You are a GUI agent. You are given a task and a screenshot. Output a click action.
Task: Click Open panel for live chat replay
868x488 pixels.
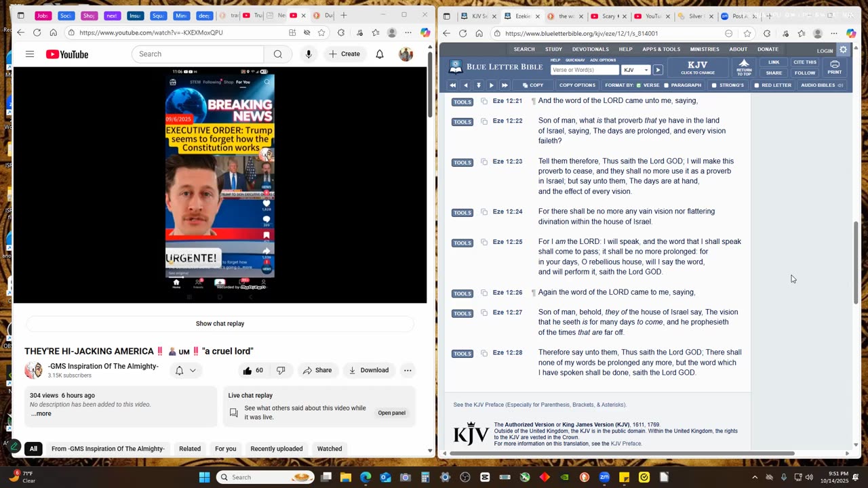click(x=391, y=413)
